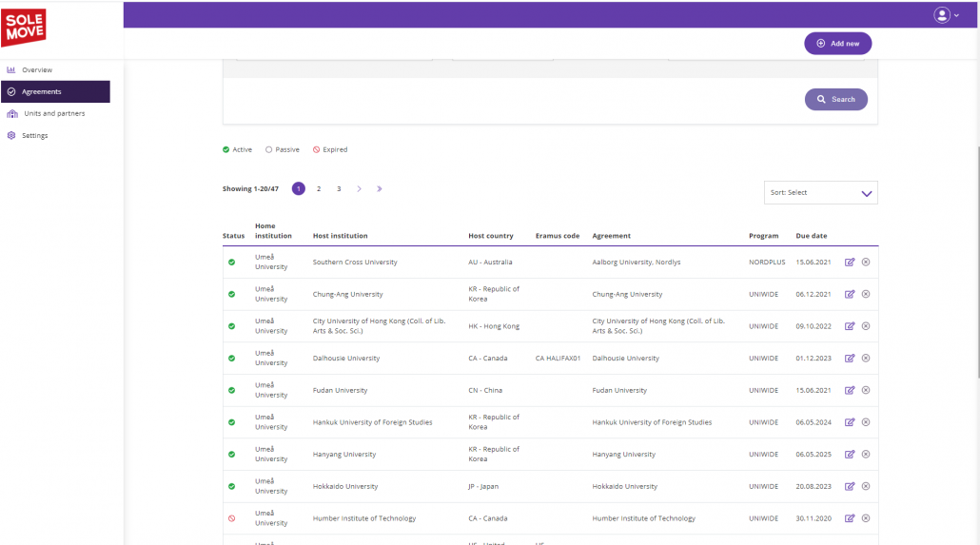Image resolution: width=980 pixels, height=545 pixels.
Task: Open Units and partners section
Action: point(55,113)
